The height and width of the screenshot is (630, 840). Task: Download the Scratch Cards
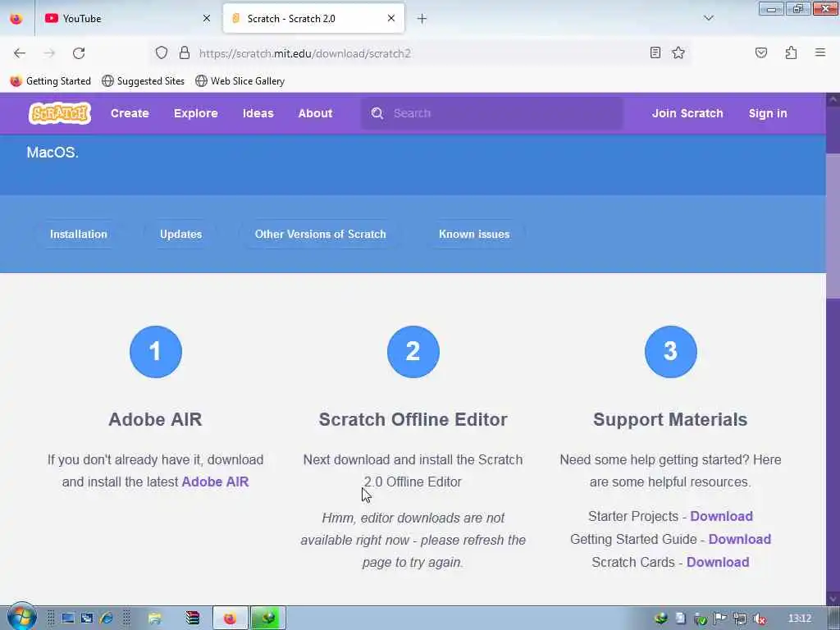tap(717, 562)
